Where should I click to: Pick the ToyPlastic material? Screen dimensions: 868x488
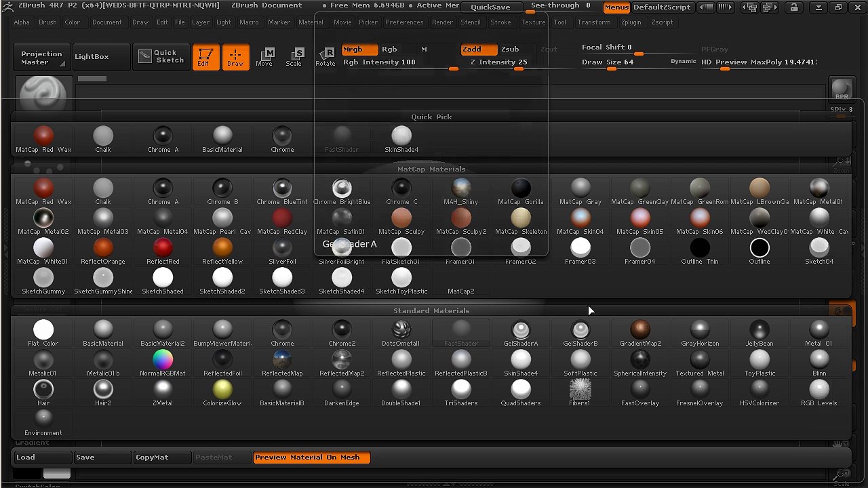759,363
